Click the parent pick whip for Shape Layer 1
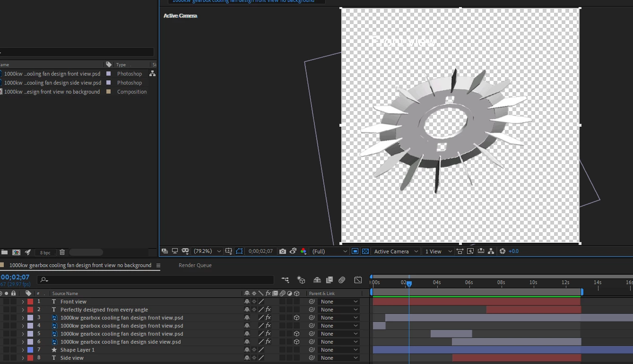 pos(312,350)
